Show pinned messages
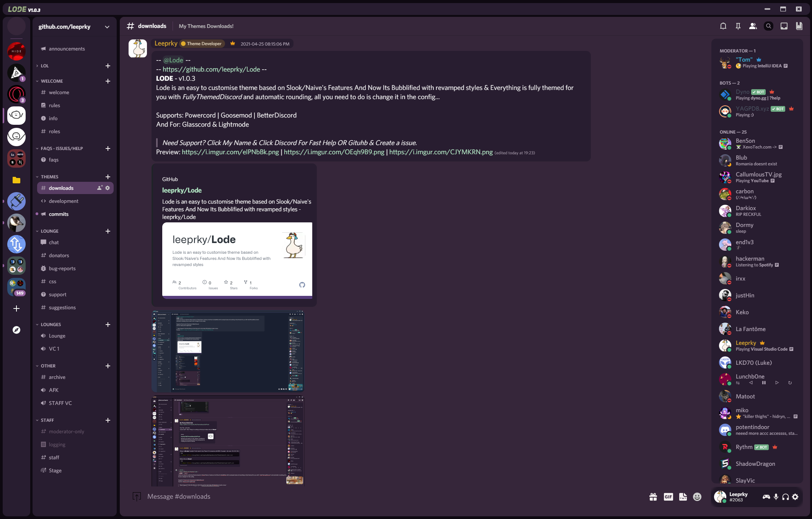This screenshot has height=519, width=812. tap(738, 26)
